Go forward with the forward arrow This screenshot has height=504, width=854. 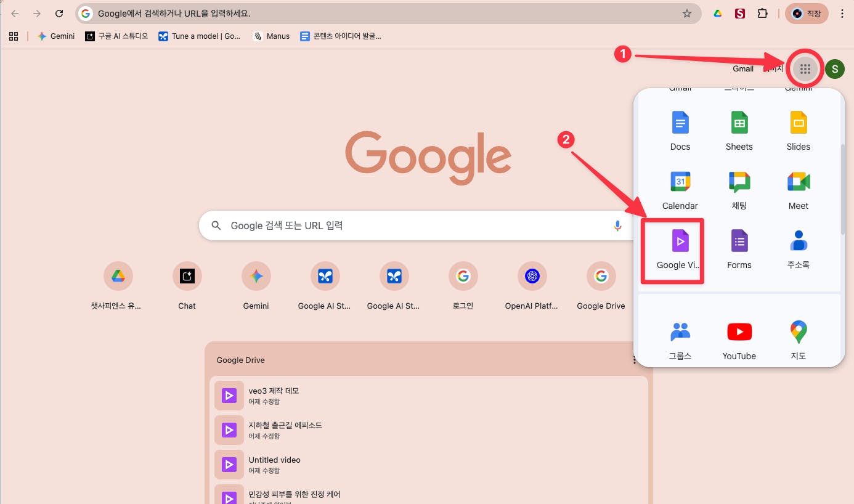coord(37,14)
